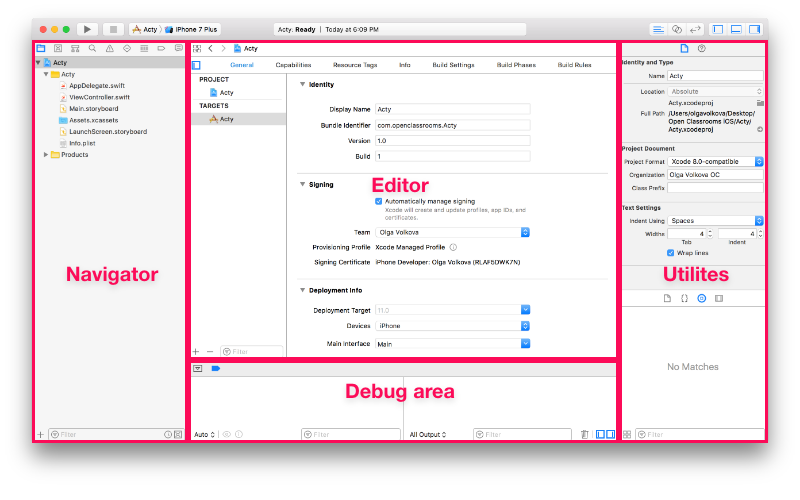Edit the Version field
Viewport: 800px width, 500px height.
pyautogui.click(x=453, y=140)
